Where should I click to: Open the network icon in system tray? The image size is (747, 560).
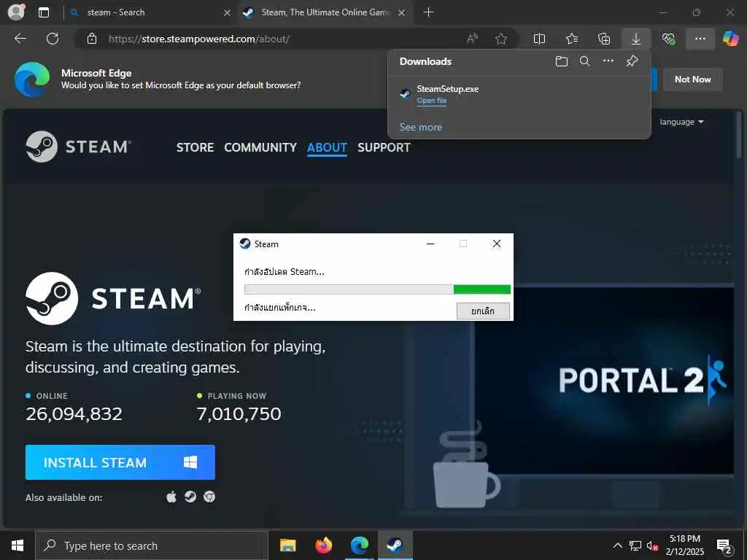(635, 545)
